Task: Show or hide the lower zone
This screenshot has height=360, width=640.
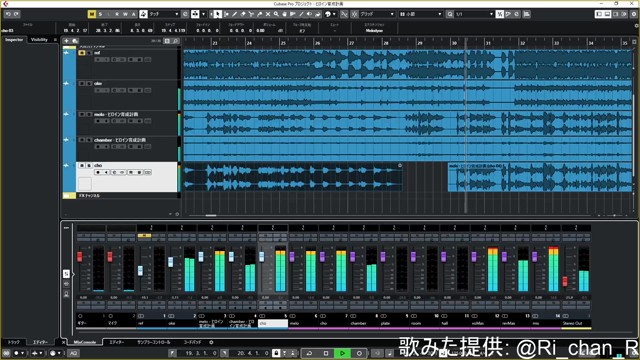Action: coord(607,14)
